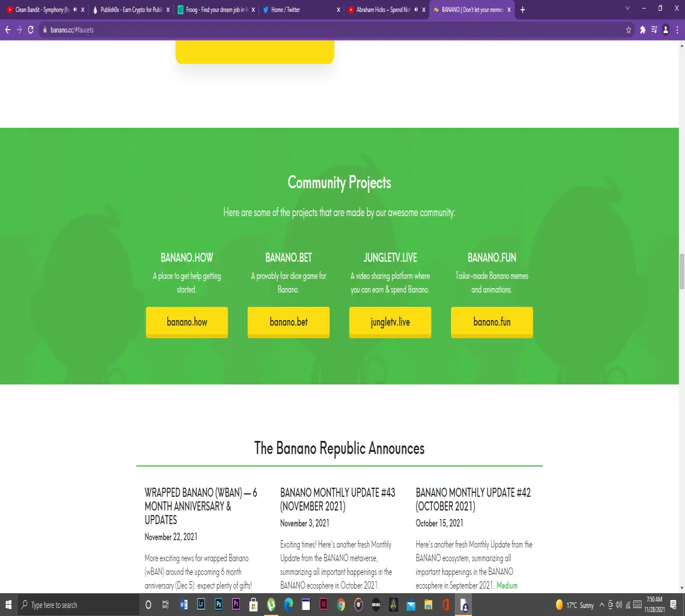The height and width of the screenshot is (616, 685).
Task: Open the Chrome profile avatar
Action: (x=666, y=30)
